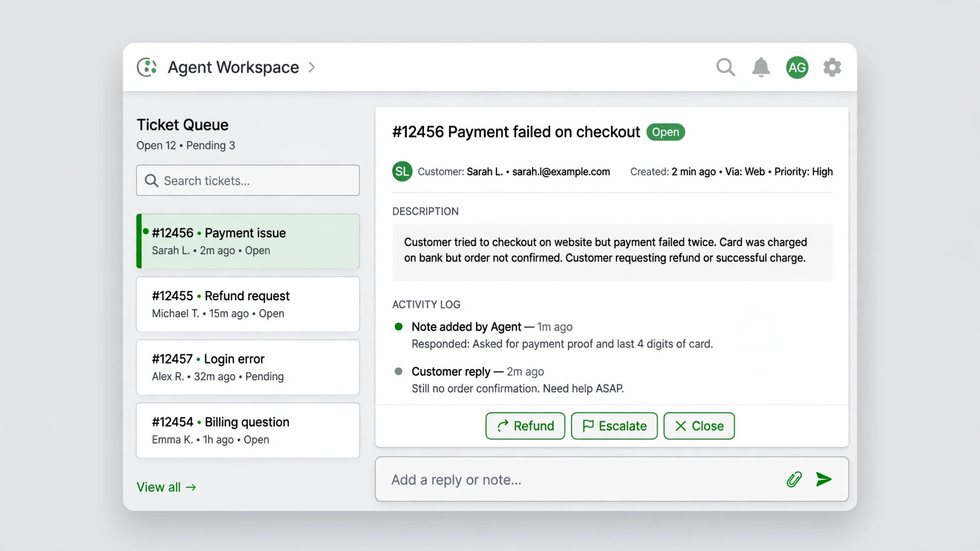This screenshot has width=980, height=551.
Task: Open ticket #12455 Refund request
Action: point(248,304)
